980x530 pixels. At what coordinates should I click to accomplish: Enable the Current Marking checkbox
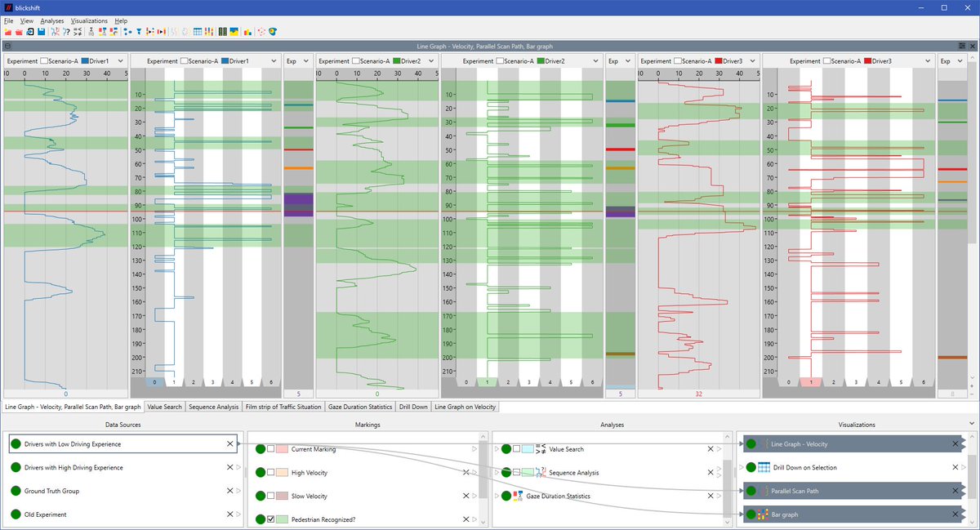click(270, 449)
